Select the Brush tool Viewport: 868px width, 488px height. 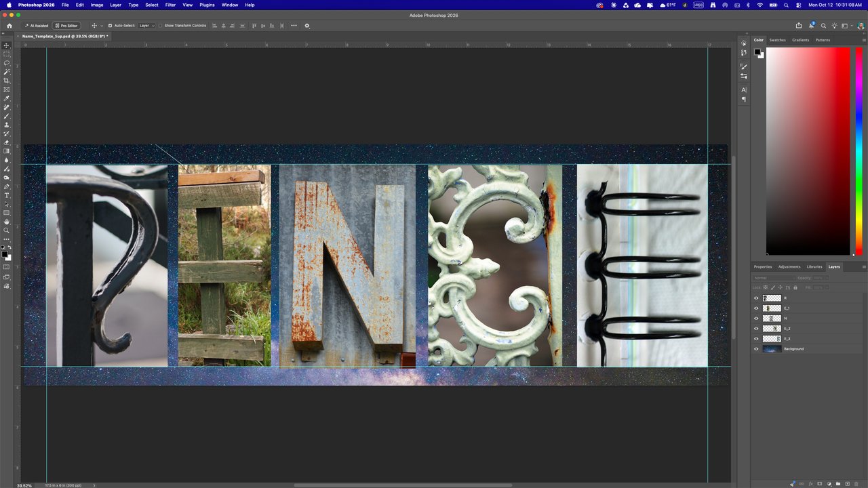[7, 116]
